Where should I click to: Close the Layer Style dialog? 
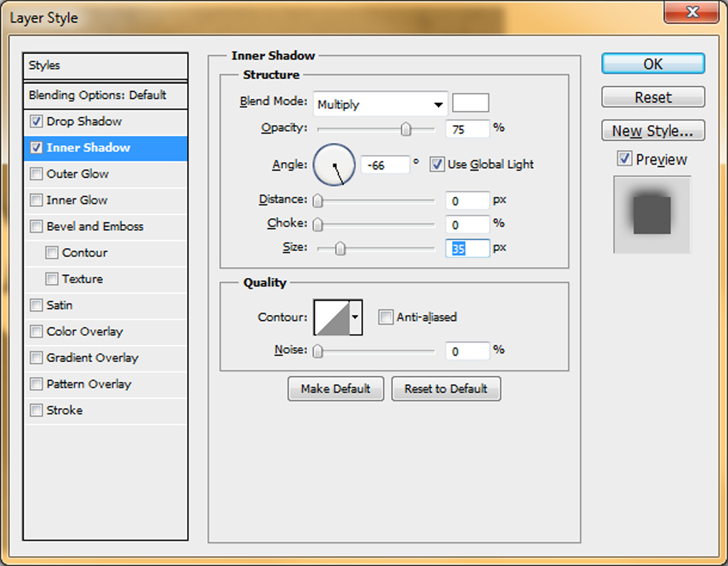[x=692, y=11]
